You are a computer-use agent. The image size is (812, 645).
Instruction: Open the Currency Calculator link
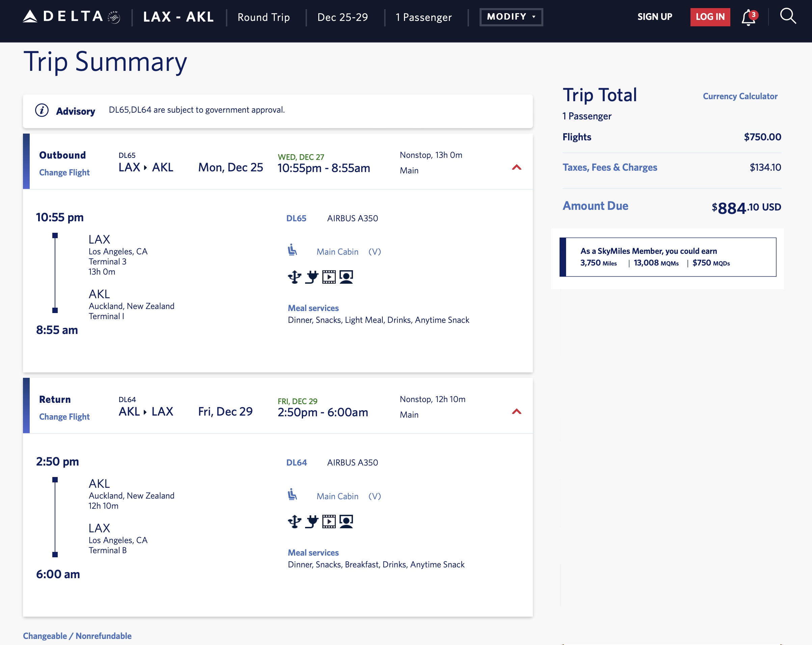(x=740, y=96)
